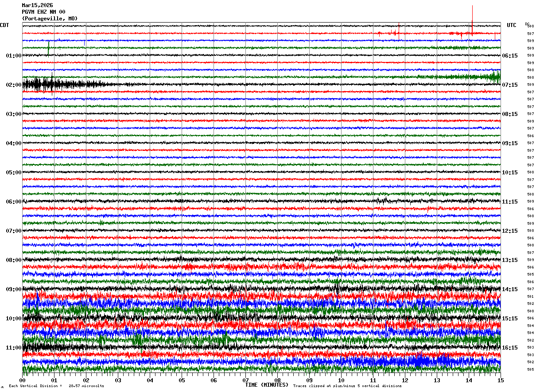Select the 01:00 CDT time label
The width and height of the screenshot is (536, 392).
pos(14,56)
